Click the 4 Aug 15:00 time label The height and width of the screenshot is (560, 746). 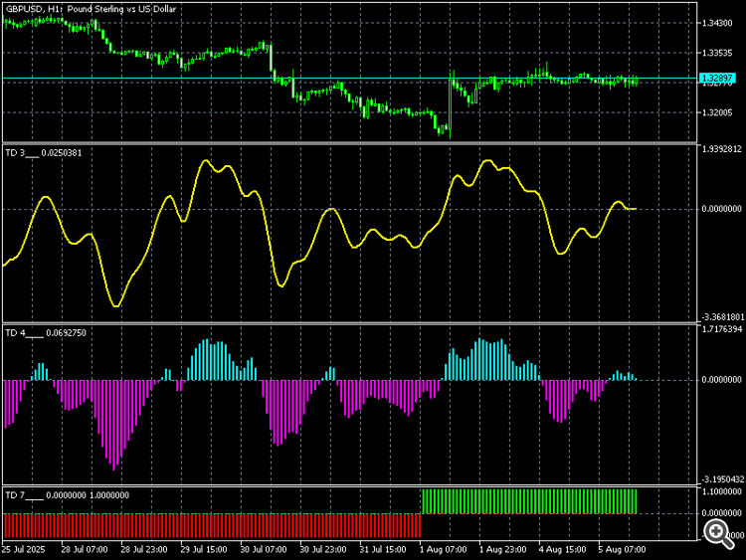point(562,549)
